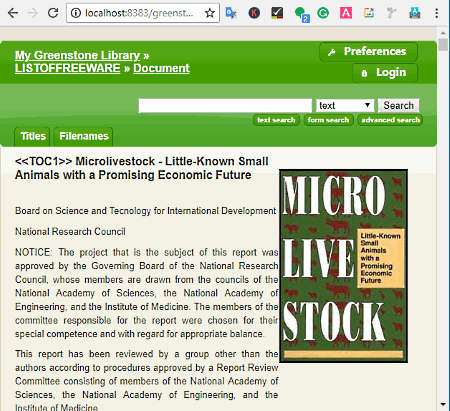Browse by the Titles tab
Viewport: 450px width, 411px height.
point(33,137)
